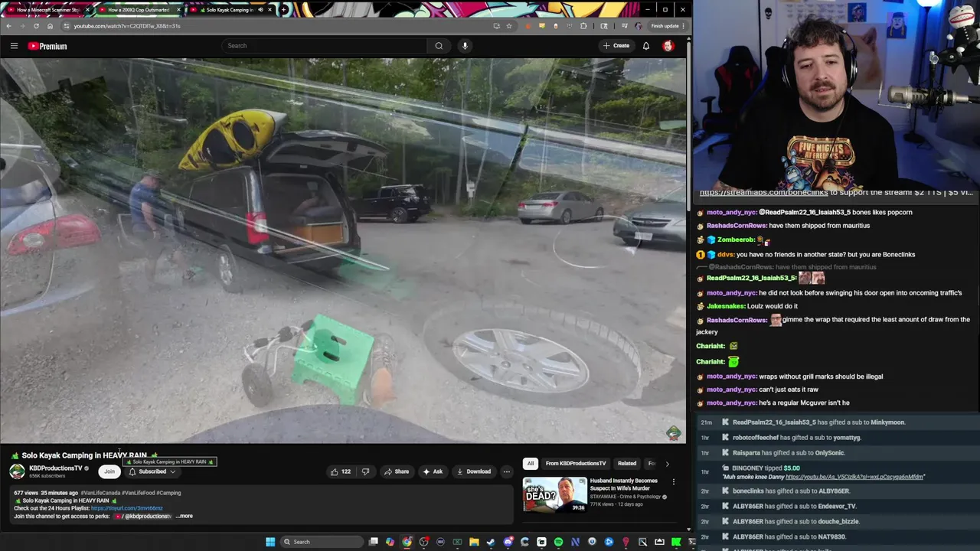This screenshot has width=980, height=551.
Task: Open the Subscribed notification dropdown
Action: 152,471
